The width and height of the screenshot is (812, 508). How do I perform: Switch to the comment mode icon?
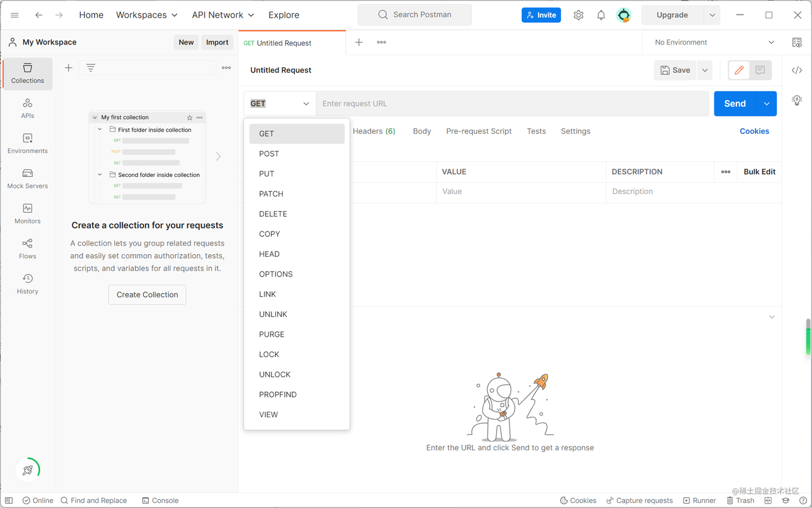pyautogui.click(x=760, y=70)
